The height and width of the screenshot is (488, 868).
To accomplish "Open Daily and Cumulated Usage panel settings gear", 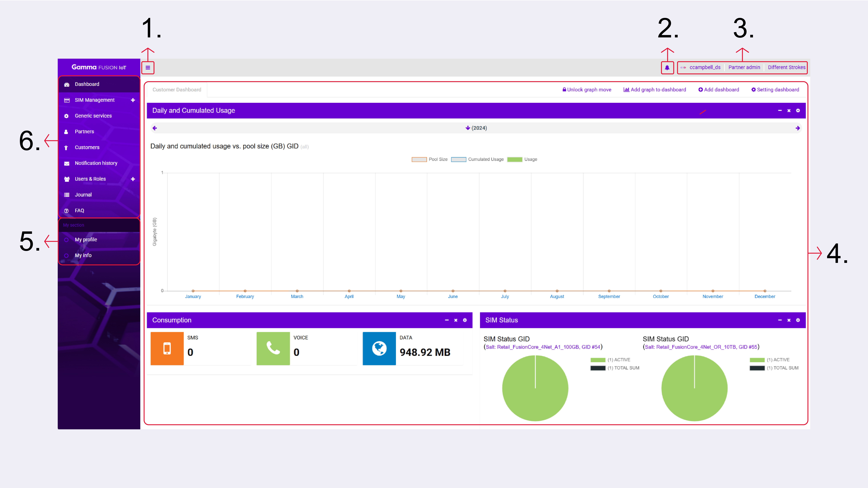I will point(798,111).
